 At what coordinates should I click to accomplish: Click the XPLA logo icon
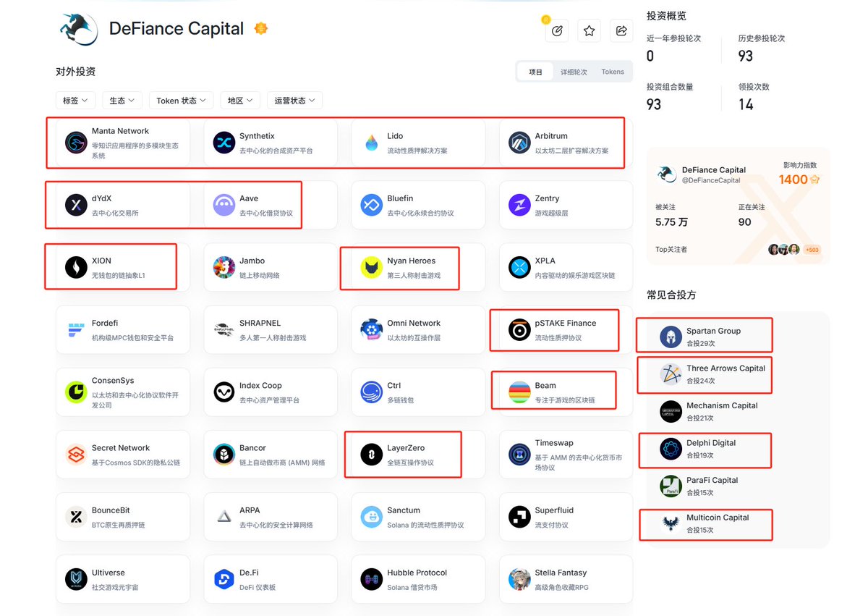click(x=519, y=267)
